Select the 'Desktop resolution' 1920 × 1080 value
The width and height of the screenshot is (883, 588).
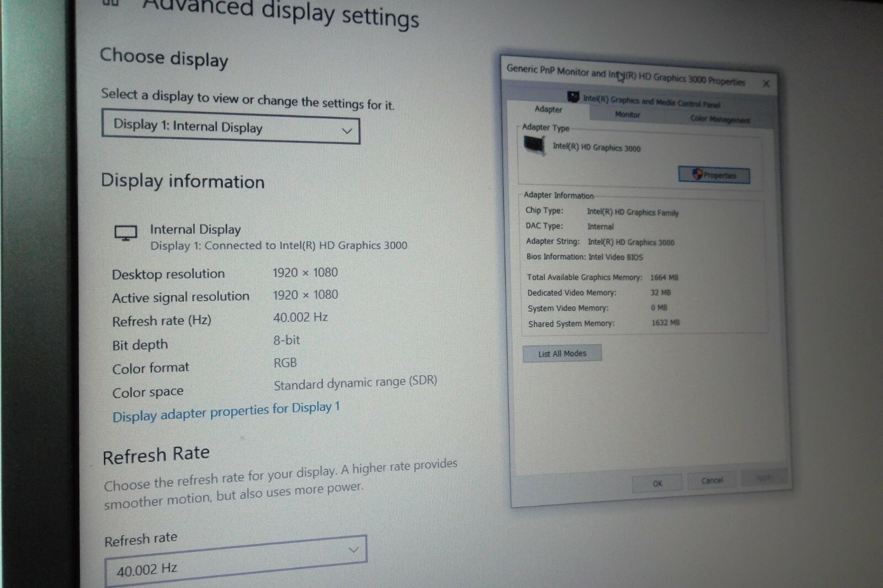305,272
